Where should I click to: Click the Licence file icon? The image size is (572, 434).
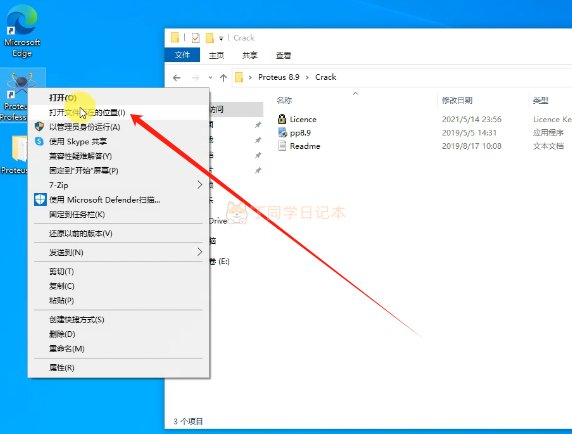(282, 119)
